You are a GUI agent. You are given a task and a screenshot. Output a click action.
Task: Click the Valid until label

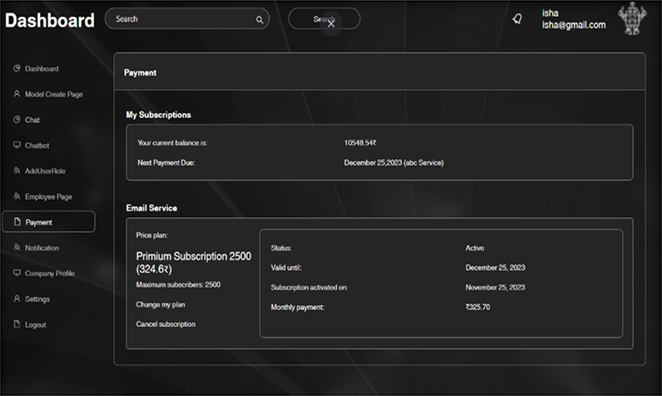[x=286, y=267]
